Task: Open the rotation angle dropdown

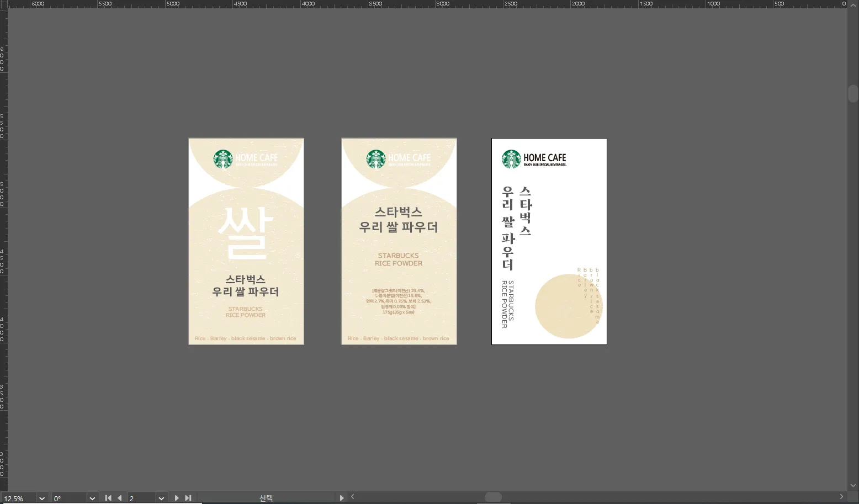Action: 92,498
